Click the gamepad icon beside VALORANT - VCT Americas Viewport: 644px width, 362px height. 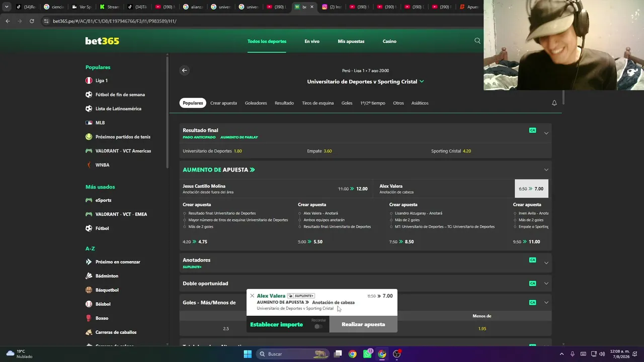point(89,151)
